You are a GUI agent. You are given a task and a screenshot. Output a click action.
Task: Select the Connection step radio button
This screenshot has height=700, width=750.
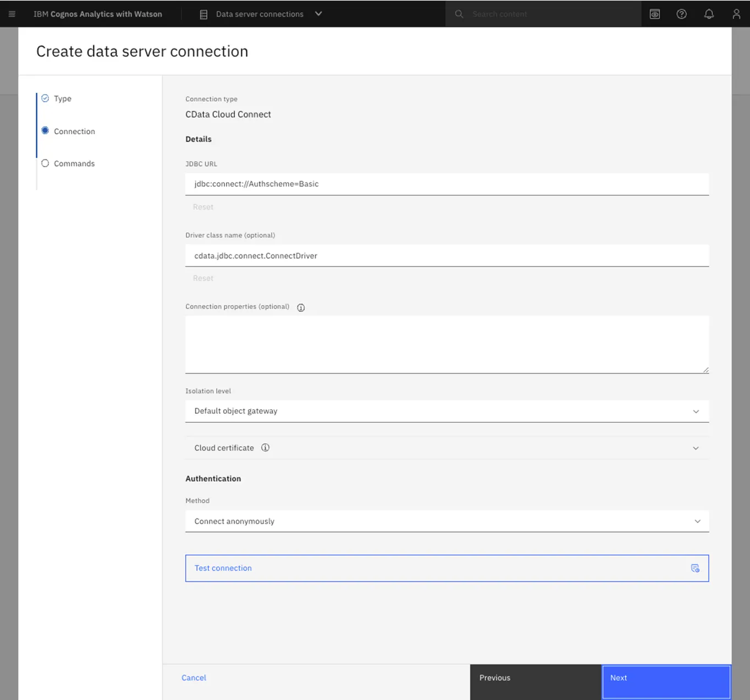point(45,130)
